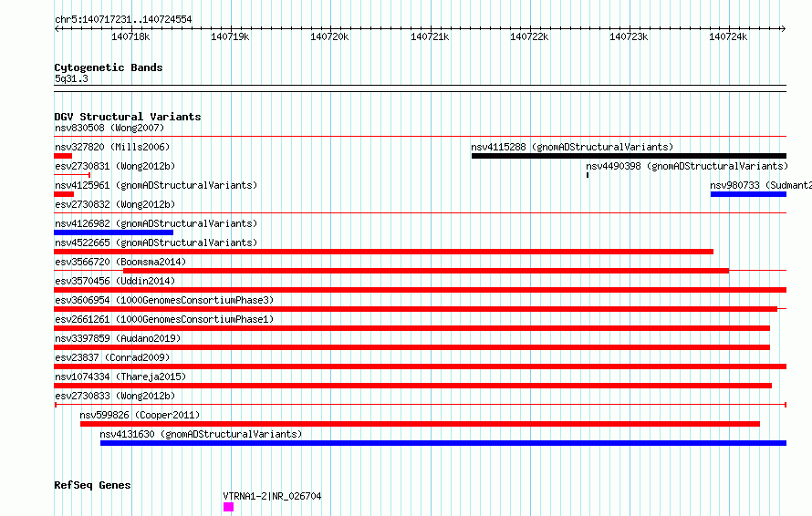Open the nsv327820 (Mills2006) label

[112, 147]
